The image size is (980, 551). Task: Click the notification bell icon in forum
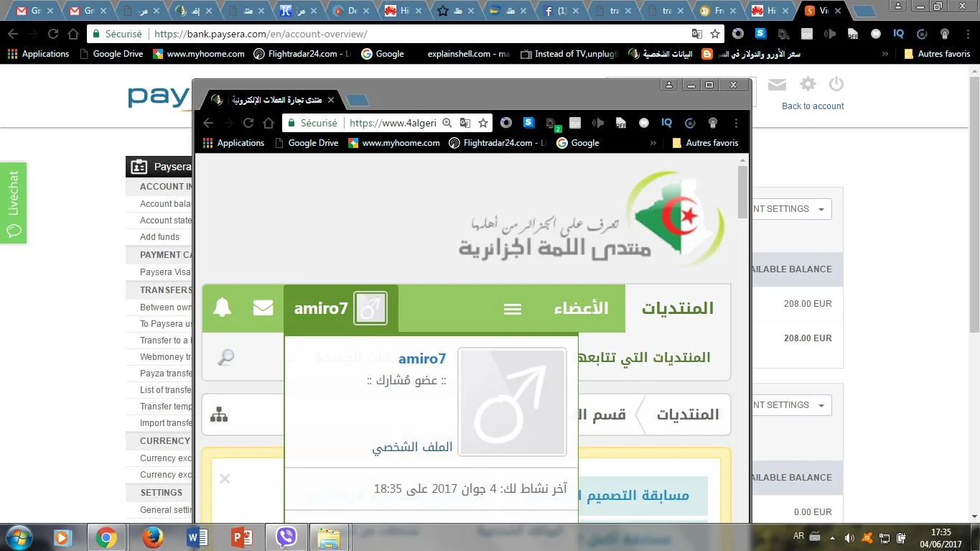point(222,307)
